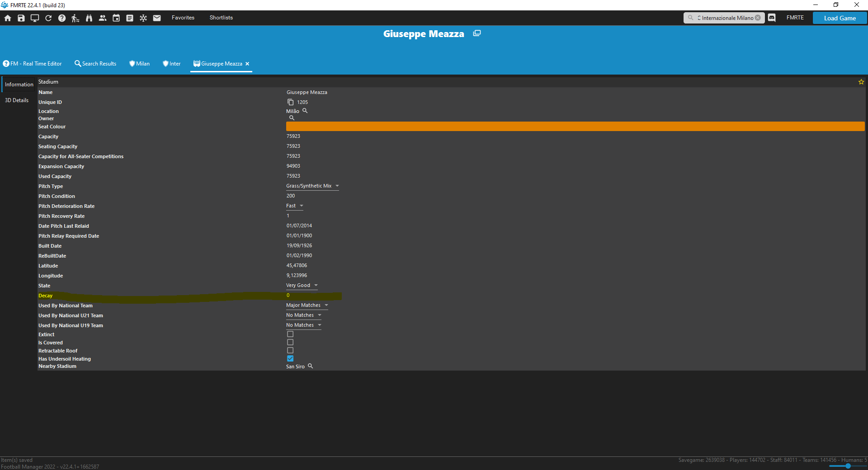
Task: Click the Owner lookup magnifier
Action: (292, 118)
